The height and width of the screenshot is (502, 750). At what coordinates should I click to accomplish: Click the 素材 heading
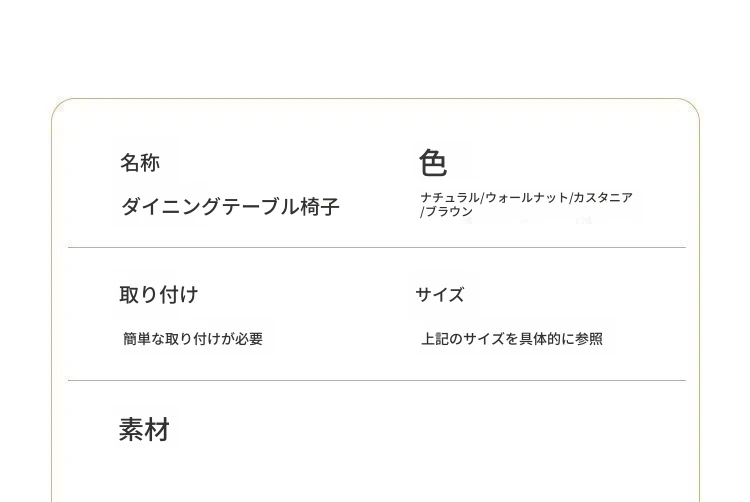pos(145,430)
